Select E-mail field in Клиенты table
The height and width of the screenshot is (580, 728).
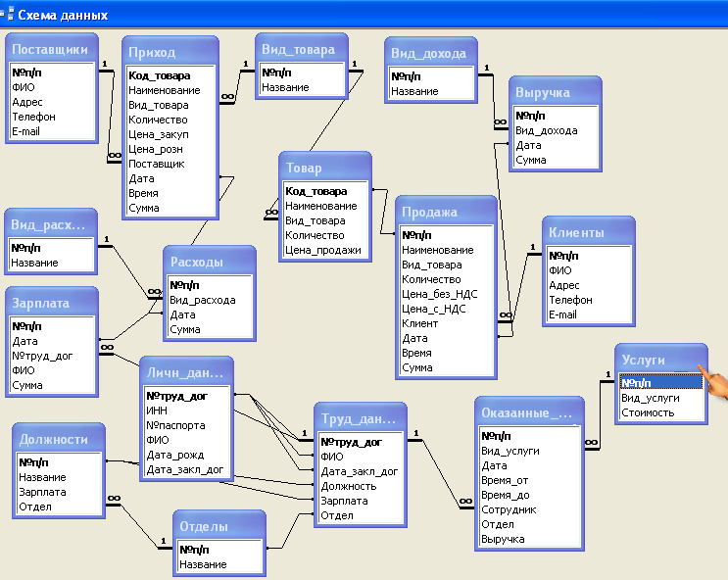(x=588, y=314)
